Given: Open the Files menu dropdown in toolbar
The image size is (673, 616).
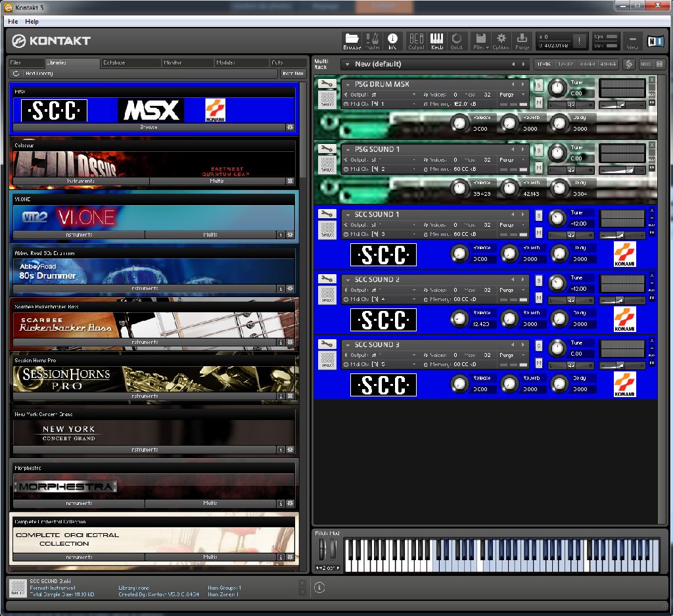Looking at the screenshot, I should pyautogui.click(x=481, y=41).
